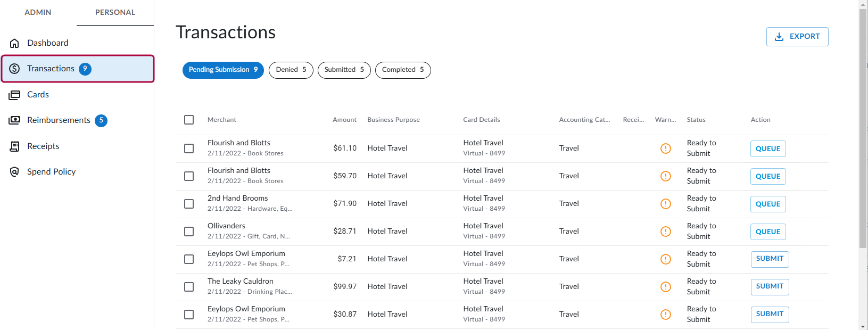The image size is (868, 330).
Task: Tick the select-all checkbox in table header
Action: [x=189, y=120]
